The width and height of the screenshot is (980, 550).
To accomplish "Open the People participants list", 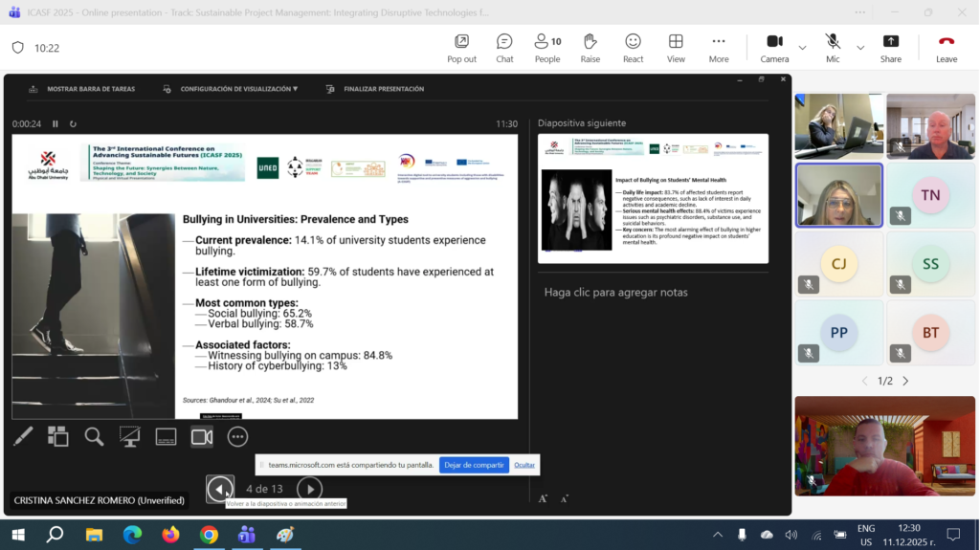I will click(x=547, y=48).
